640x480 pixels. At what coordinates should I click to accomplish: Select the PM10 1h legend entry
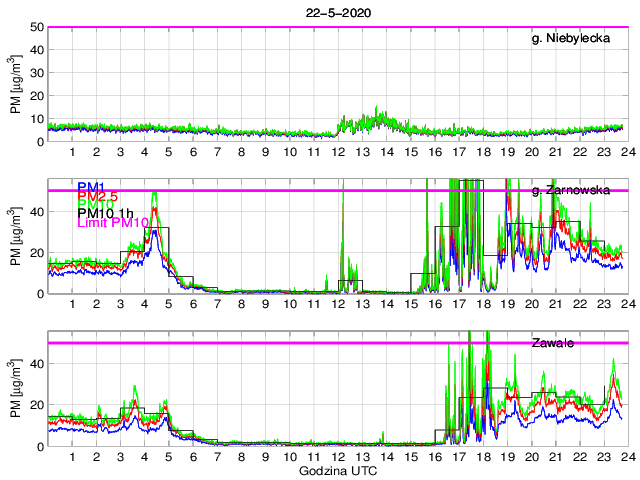click(105, 215)
